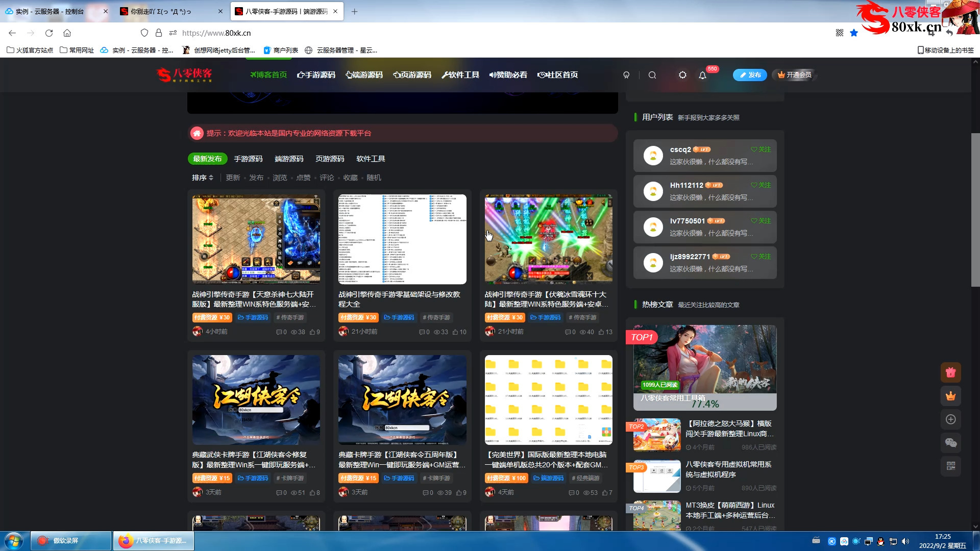980x551 pixels.
Task: Follow user Hh112112 with 关注 toggle
Action: pos(761,185)
